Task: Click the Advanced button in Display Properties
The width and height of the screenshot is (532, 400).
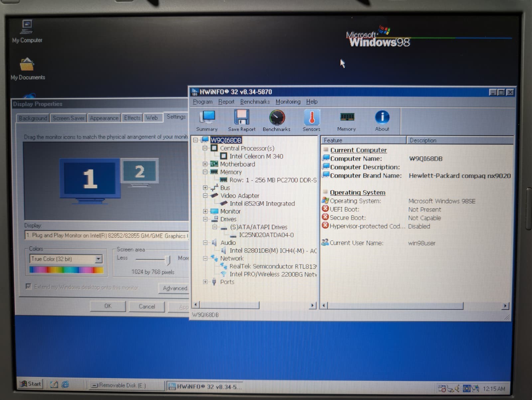Action: (174, 288)
